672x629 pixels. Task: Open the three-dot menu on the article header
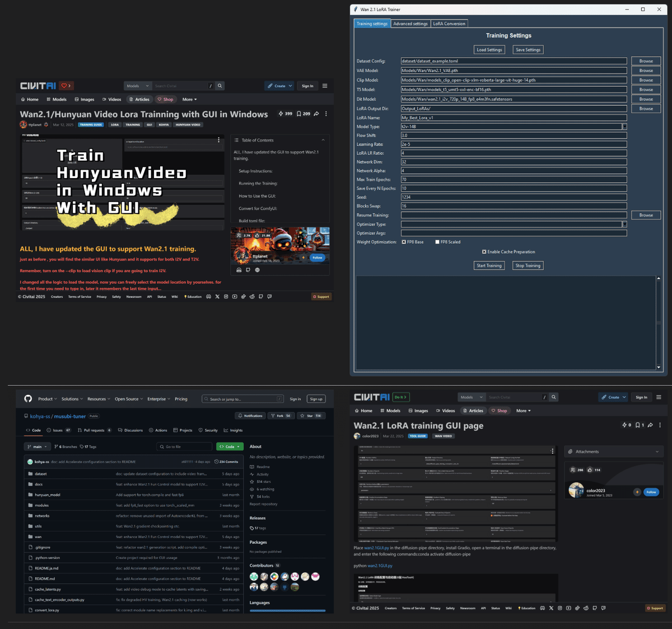pyautogui.click(x=660, y=425)
